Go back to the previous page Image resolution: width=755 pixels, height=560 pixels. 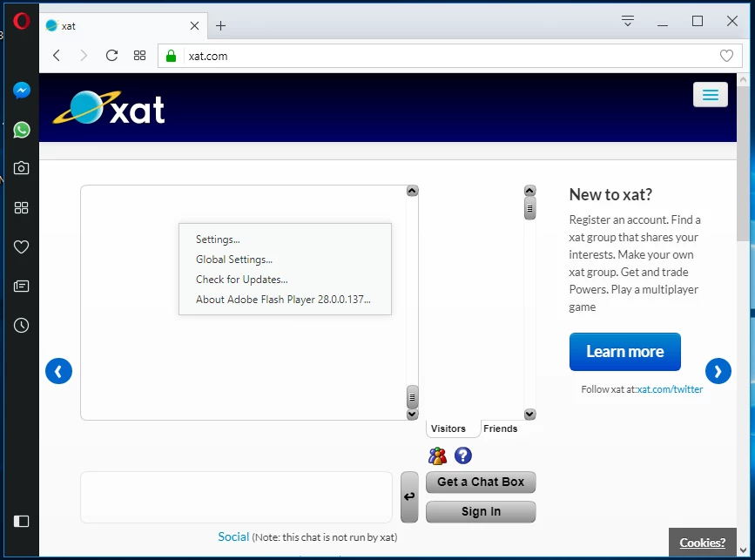(57, 56)
